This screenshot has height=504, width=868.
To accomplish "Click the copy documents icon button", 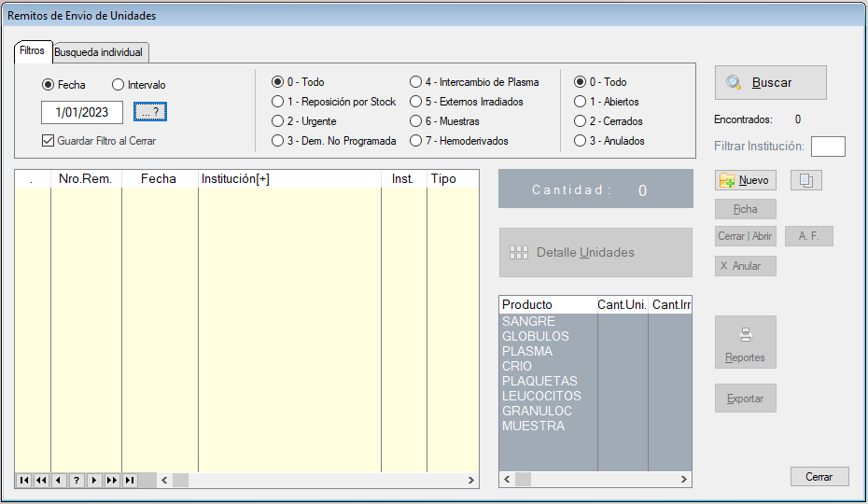I will (805, 180).
